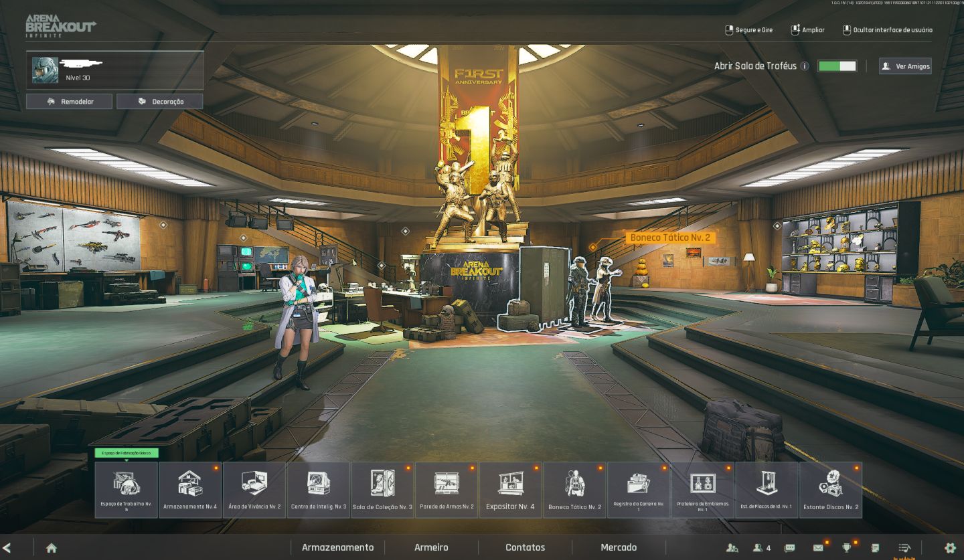Select Sala de Coleção Nv. 3 tile
964x560 pixels.
382,490
